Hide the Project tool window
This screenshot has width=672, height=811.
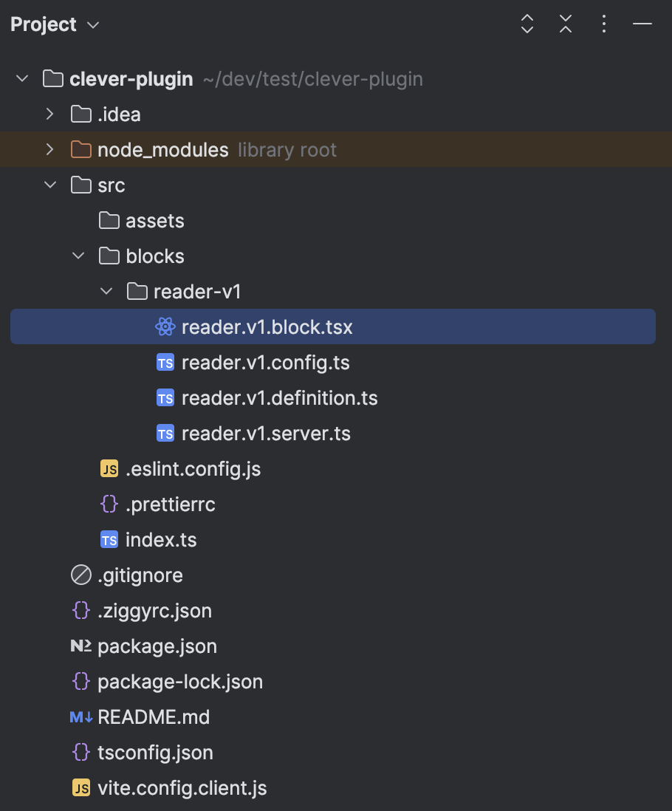click(642, 24)
